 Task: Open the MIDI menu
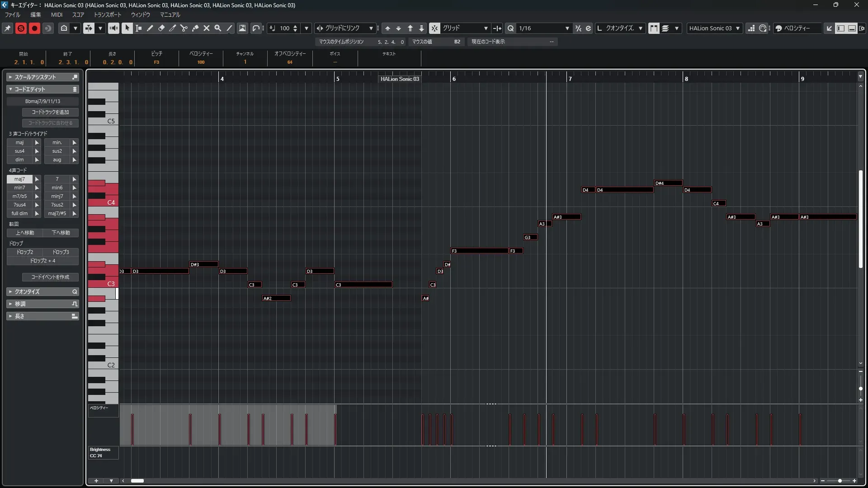pyautogui.click(x=57, y=14)
